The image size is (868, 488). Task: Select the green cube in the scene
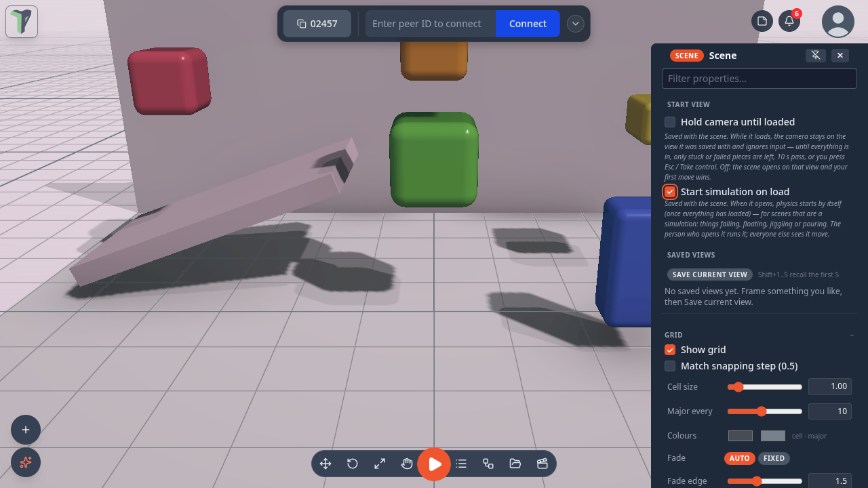pos(434,160)
